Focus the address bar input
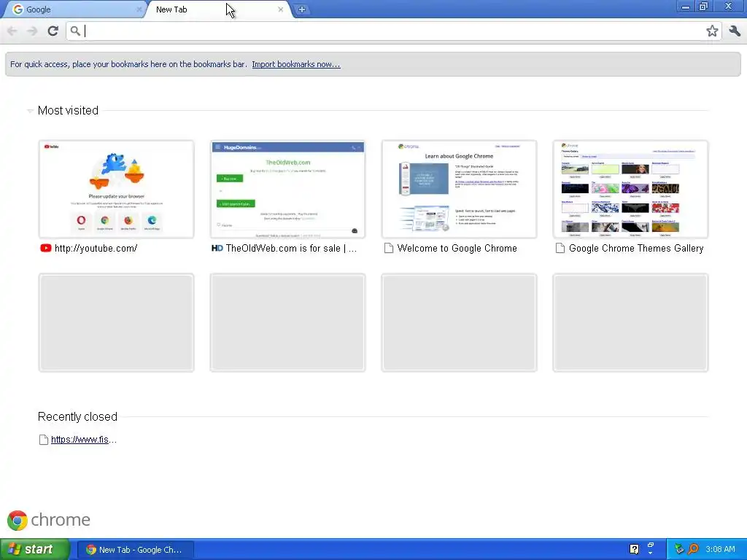The height and width of the screenshot is (560, 747). point(393,31)
